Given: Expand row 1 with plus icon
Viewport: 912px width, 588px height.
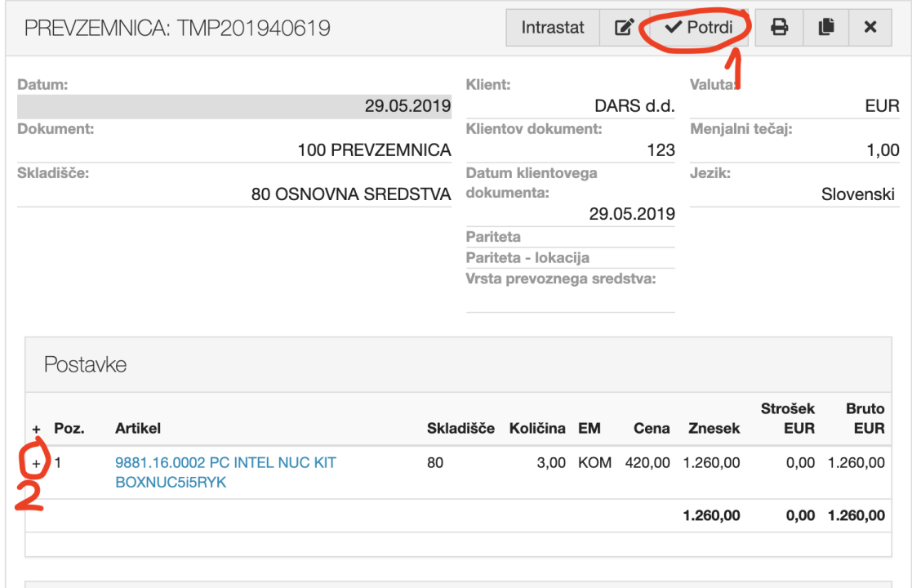Looking at the screenshot, I should (36, 463).
